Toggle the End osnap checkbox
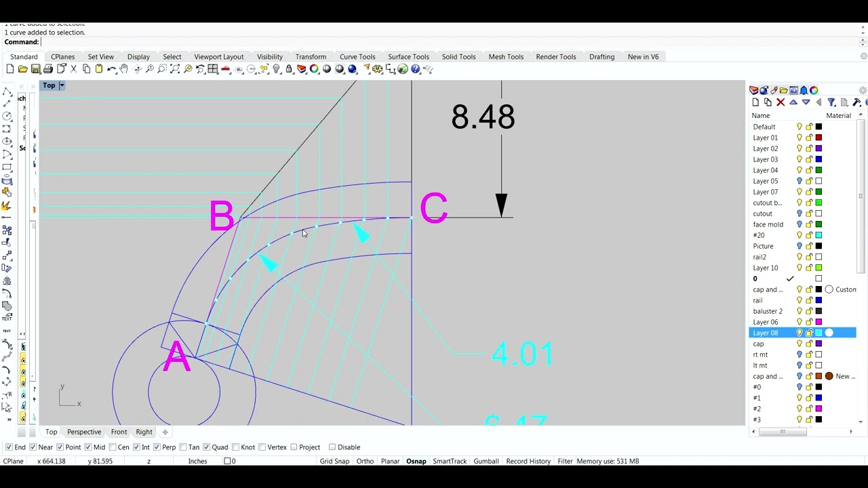This screenshot has width=868, height=488. [x=9, y=447]
